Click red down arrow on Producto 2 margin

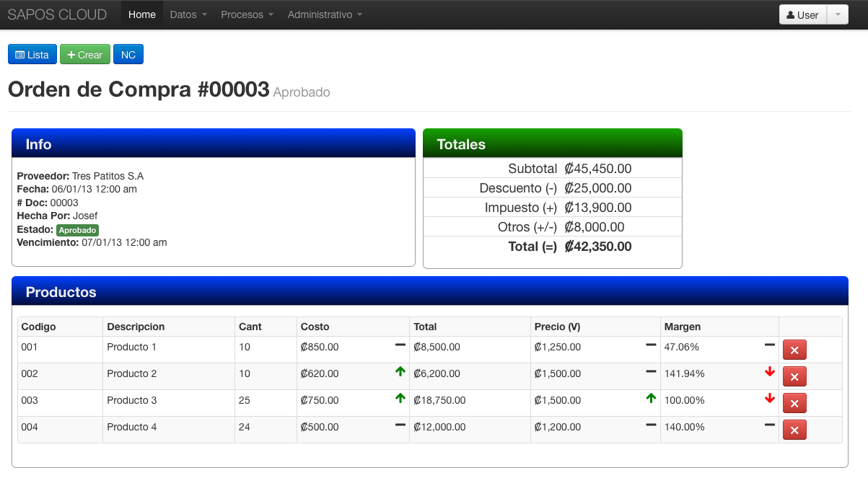770,372
